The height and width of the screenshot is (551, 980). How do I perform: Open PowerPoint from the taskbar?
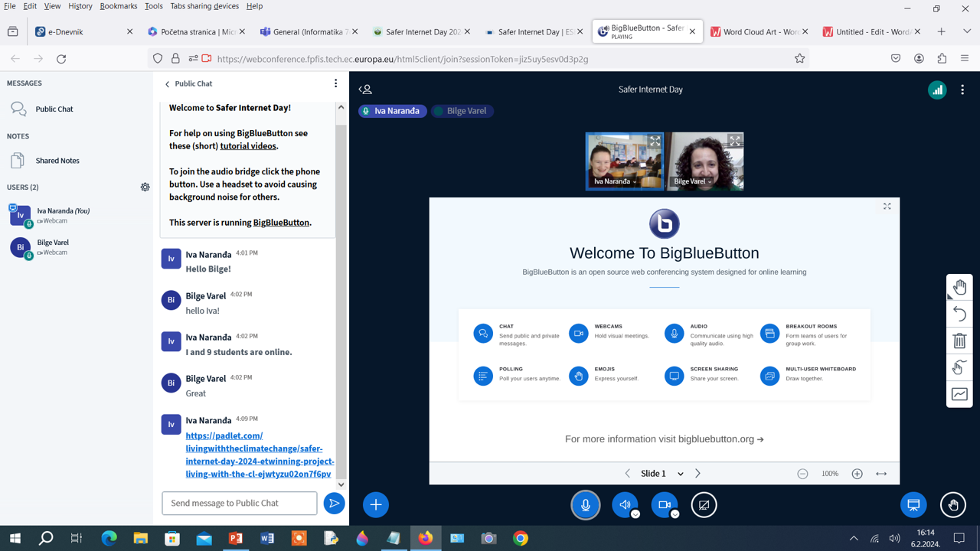[236, 539]
